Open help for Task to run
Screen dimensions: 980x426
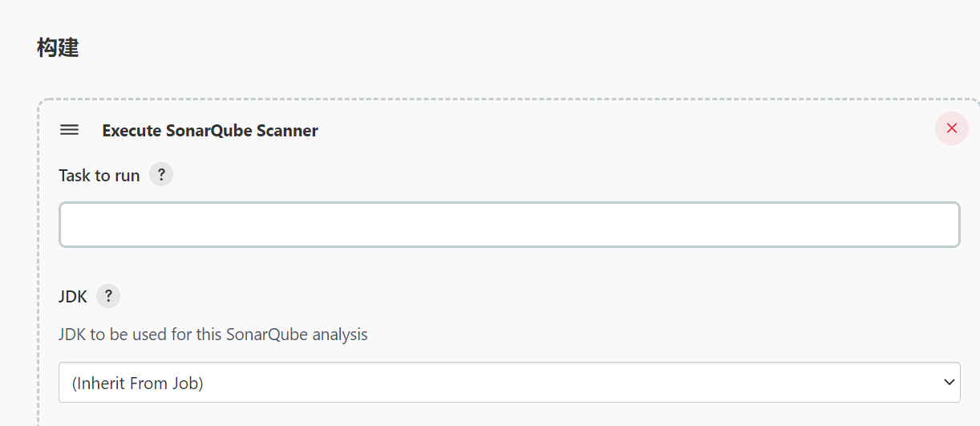click(x=161, y=175)
